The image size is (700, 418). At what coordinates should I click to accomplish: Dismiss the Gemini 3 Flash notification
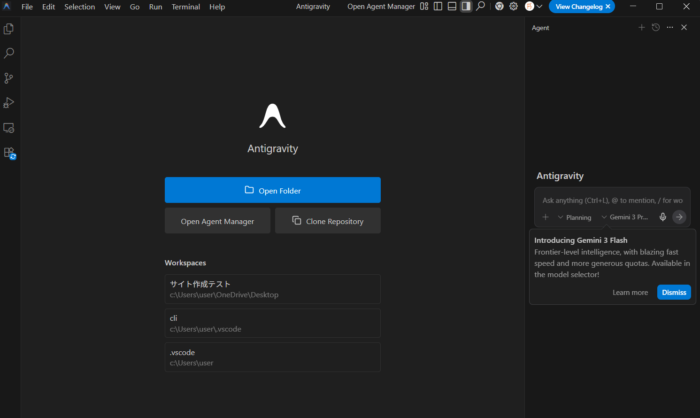pyautogui.click(x=673, y=293)
